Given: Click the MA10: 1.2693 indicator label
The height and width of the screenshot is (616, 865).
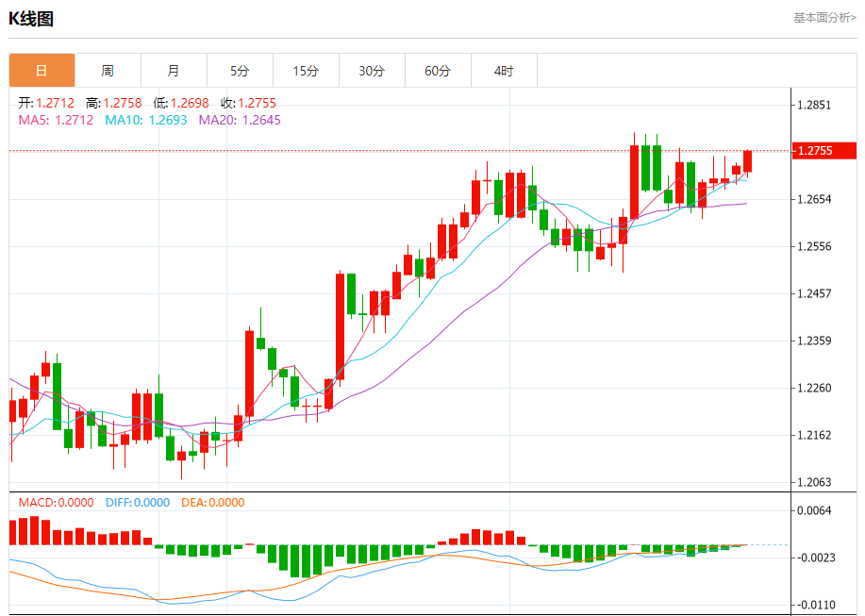Looking at the screenshot, I should 146,120.
